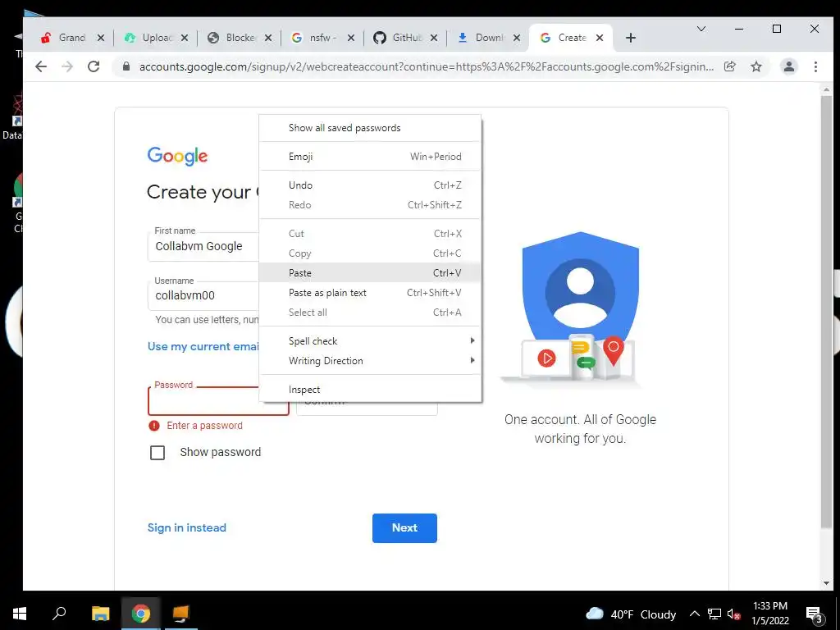Click the Username field
Image resolution: width=840 pixels, height=630 pixels.
(x=203, y=295)
